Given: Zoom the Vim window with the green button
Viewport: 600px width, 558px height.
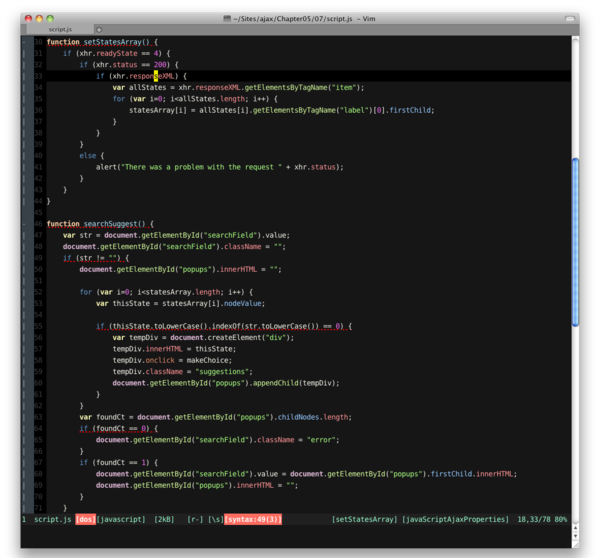Looking at the screenshot, I should tap(50, 18).
